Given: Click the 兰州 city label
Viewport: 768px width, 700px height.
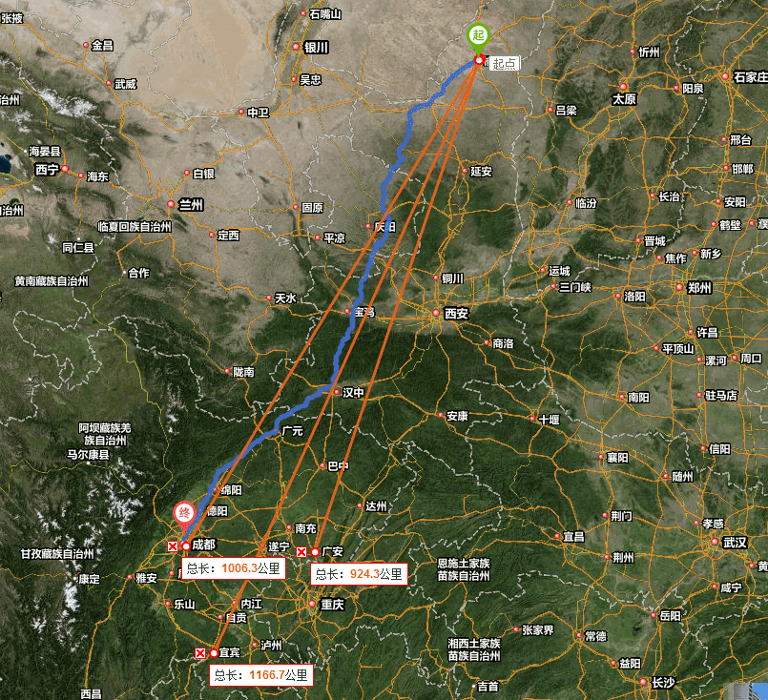Looking at the screenshot, I should pyautogui.click(x=191, y=204).
